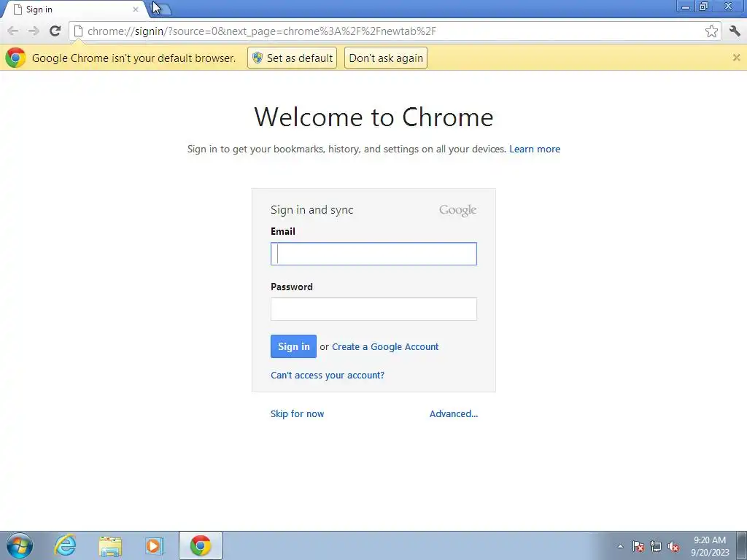Click the taskbar clock showing 9:20 AM
Image resolution: width=747 pixels, height=560 pixels.
coord(710,545)
